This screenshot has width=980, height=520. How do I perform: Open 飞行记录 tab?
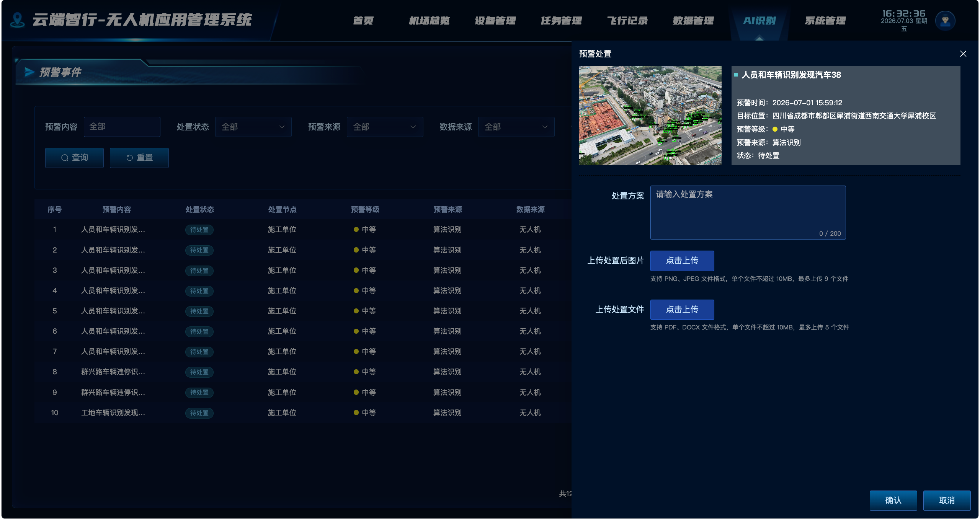pos(627,21)
